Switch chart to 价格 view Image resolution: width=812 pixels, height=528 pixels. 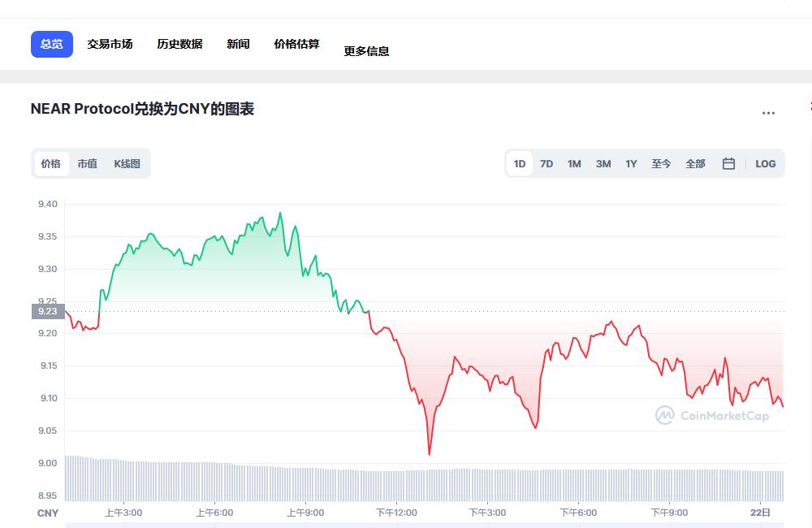(x=51, y=163)
